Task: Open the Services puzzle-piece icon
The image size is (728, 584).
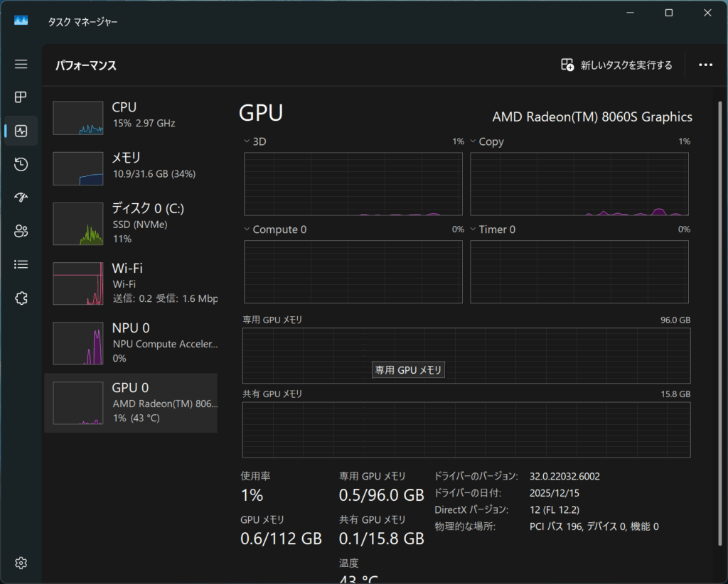Action: (x=21, y=298)
